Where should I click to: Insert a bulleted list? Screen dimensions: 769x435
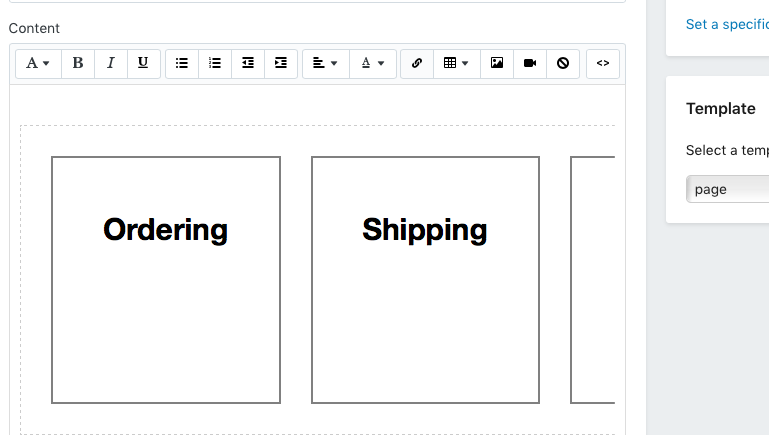[182, 63]
